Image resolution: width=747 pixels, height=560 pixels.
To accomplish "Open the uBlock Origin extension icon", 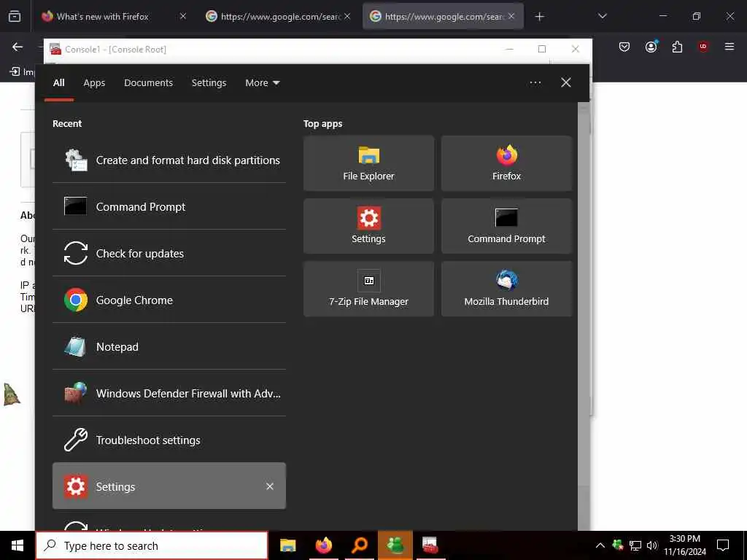I will (x=703, y=47).
